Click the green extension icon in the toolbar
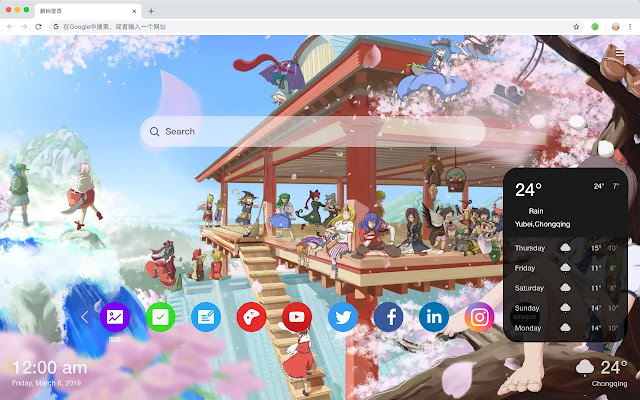The width and height of the screenshot is (640, 400). tap(595, 27)
